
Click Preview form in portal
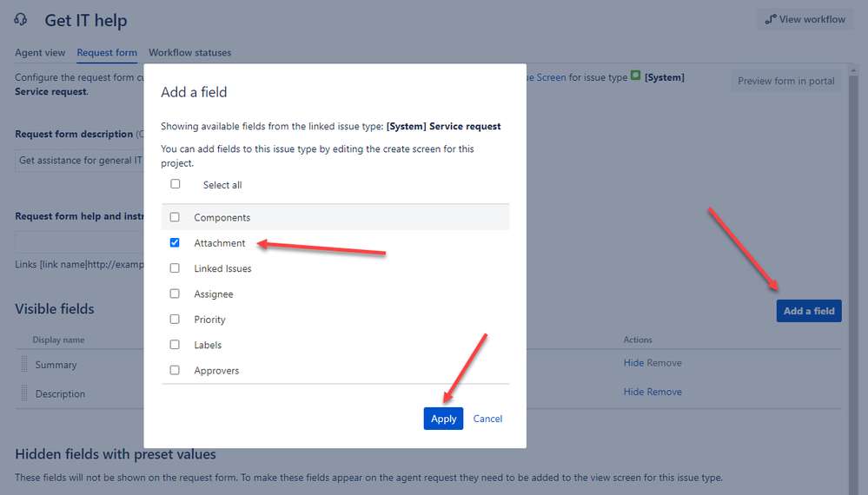tap(786, 81)
